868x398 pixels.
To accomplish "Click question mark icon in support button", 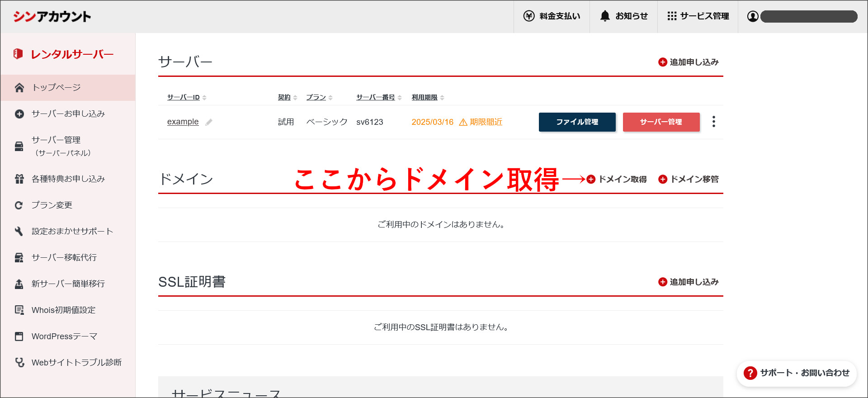I will 750,373.
